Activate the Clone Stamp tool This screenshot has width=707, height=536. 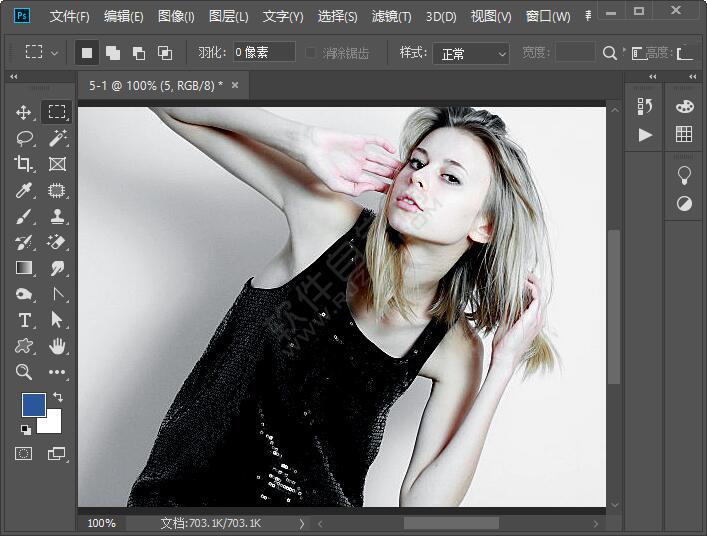[x=57, y=216]
